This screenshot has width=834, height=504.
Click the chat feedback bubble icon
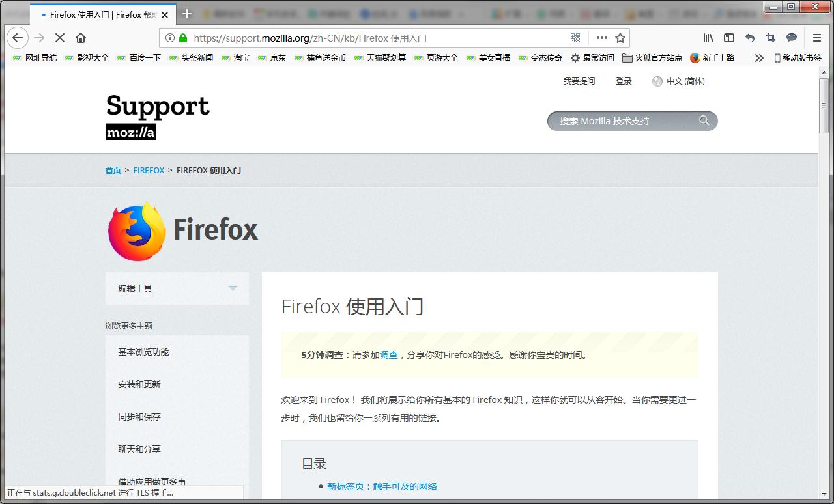tap(791, 38)
